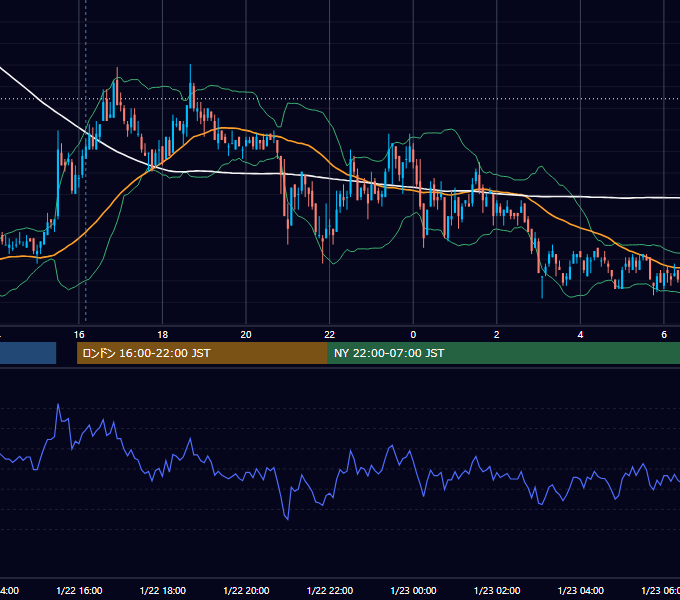Screen dimensions: 680x600
Task: Click the 1/22 20:00 time label
Action: point(246,590)
